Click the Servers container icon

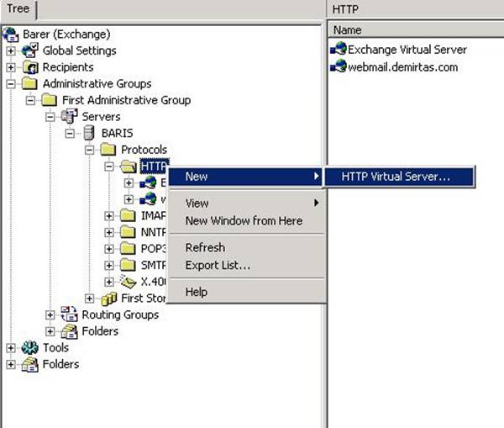pyautogui.click(x=70, y=116)
